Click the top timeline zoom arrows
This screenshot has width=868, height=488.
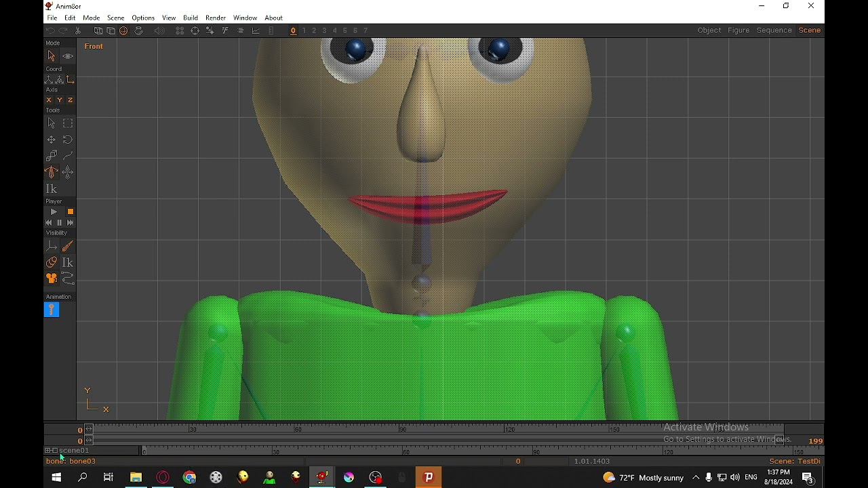tap(89, 430)
